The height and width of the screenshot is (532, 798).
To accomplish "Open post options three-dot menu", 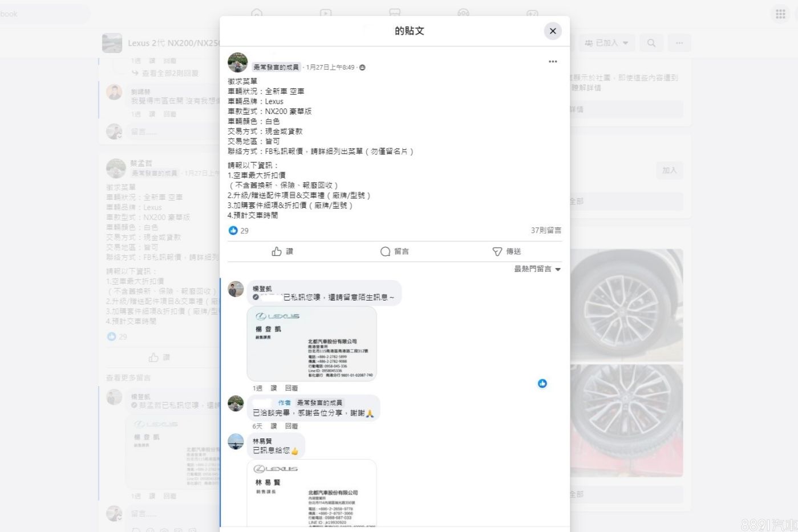I will click(552, 62).
